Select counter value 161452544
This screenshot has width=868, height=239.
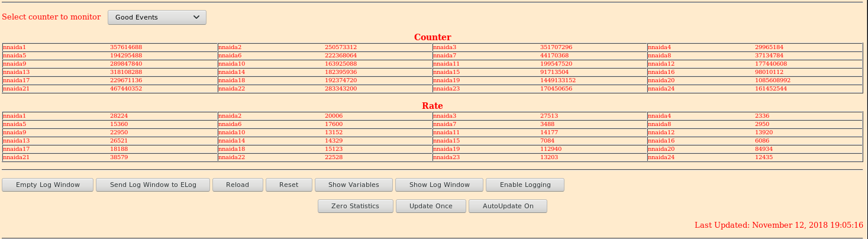(771, 89)
